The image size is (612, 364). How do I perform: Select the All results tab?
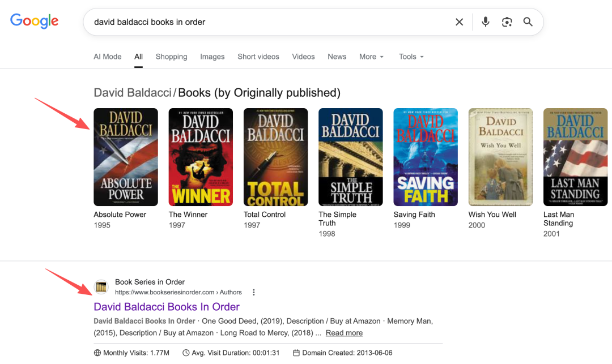[139, 57]
